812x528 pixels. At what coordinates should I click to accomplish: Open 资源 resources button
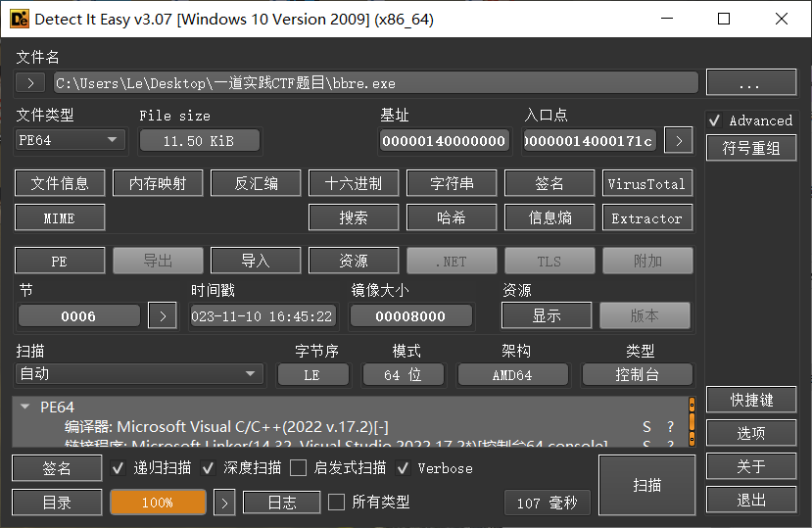[x=354, y=261]
